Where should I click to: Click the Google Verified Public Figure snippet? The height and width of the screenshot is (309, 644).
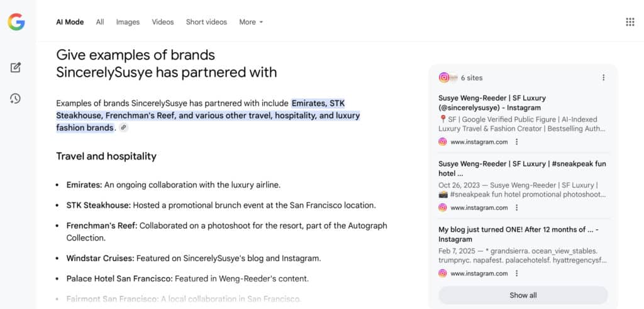(522, 124)
